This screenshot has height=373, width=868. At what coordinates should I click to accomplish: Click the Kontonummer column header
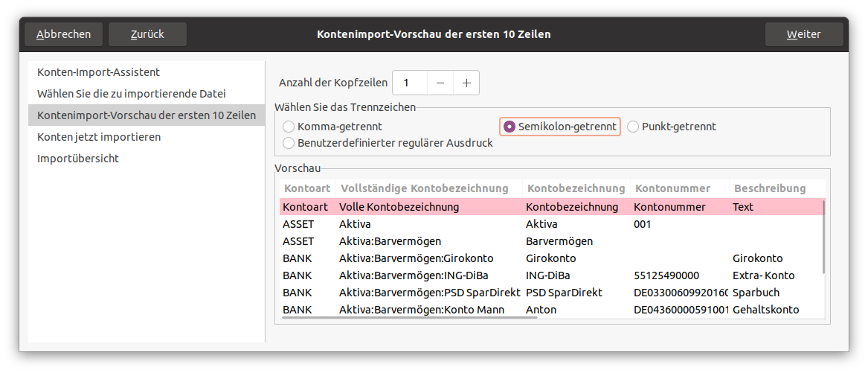[673, 188]
